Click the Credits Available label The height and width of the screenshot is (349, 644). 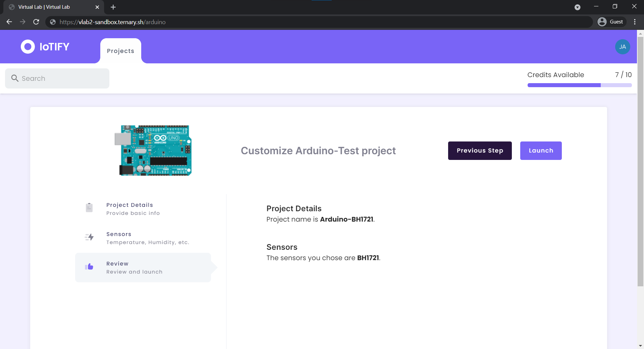[555, 75]
